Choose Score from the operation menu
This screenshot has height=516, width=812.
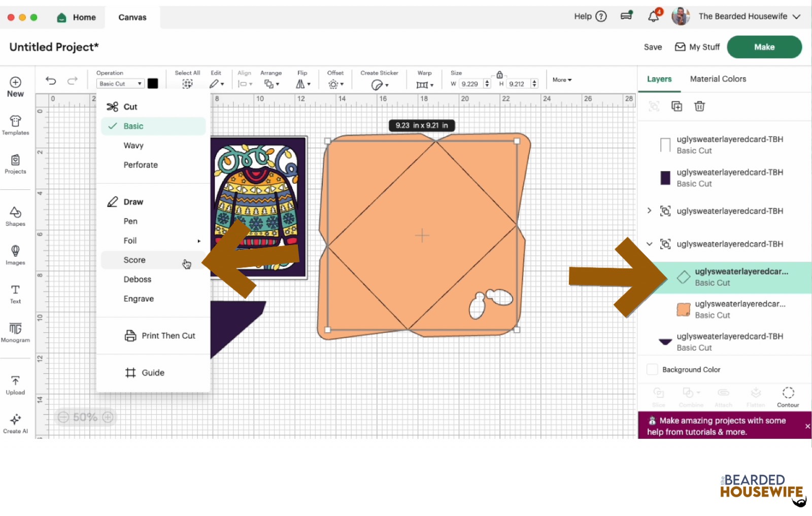tap(134, 260)
